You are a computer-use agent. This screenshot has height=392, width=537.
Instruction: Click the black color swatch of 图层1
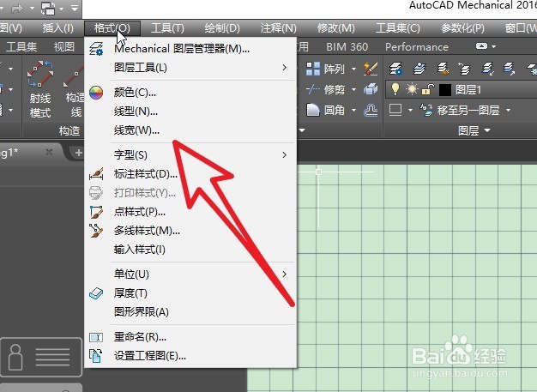tap(445, 90)
